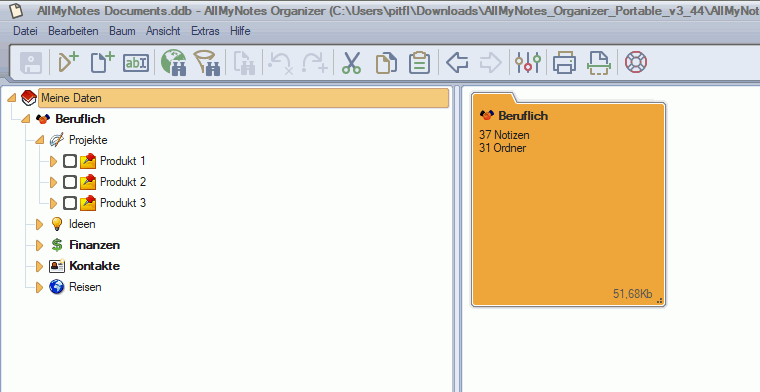Copy using the copy pages icon
The height and width of the screenshot is (392, 760).
tap(386, 63)
